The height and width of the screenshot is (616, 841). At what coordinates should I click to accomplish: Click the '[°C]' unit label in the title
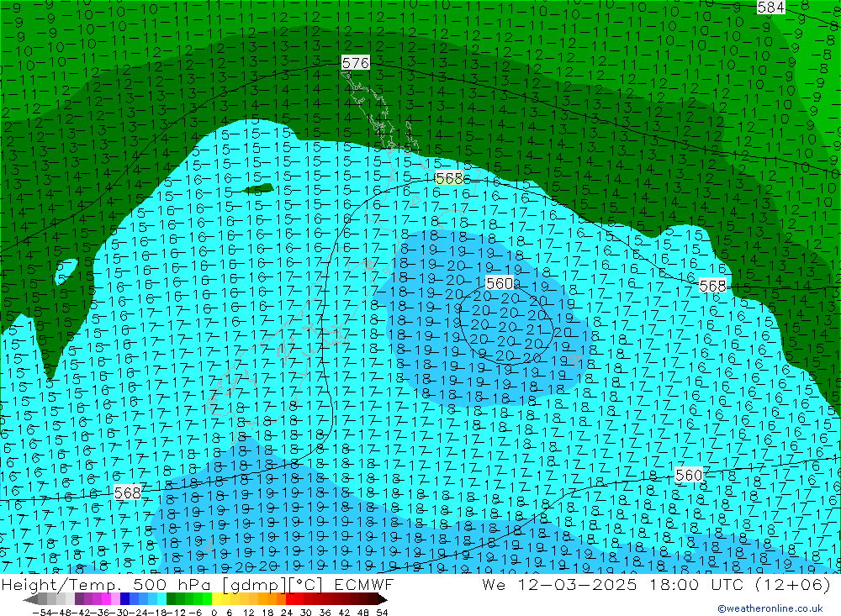pyautogui.click(x=306, y=585)
